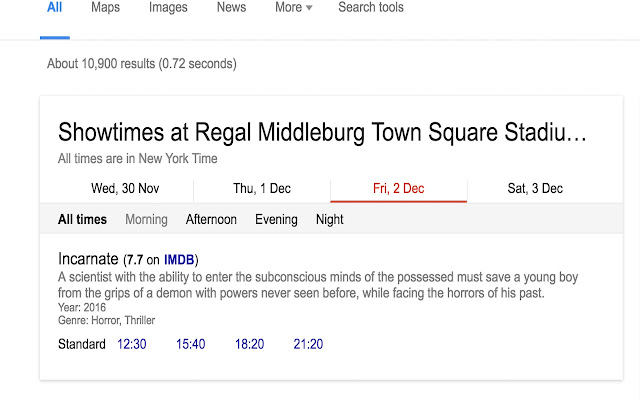
Task: Filter showtimes by All times
Action: 82,220
